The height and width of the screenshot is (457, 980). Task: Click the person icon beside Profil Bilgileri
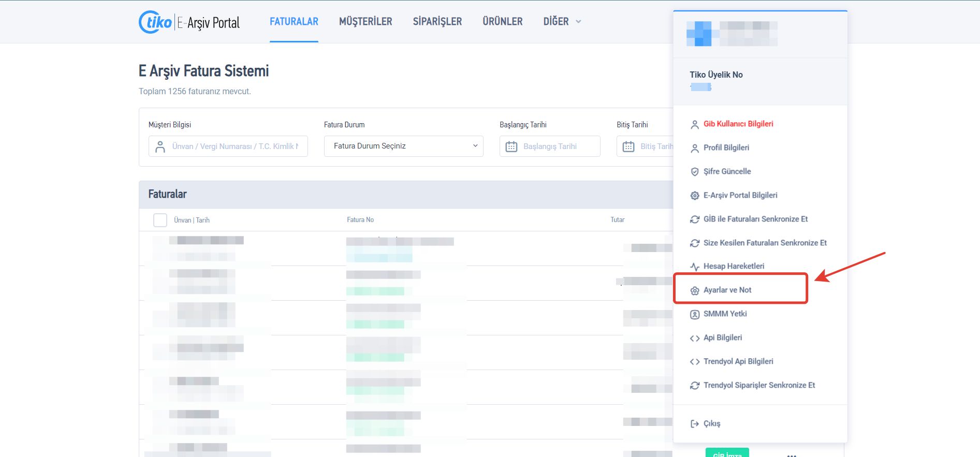695,148
